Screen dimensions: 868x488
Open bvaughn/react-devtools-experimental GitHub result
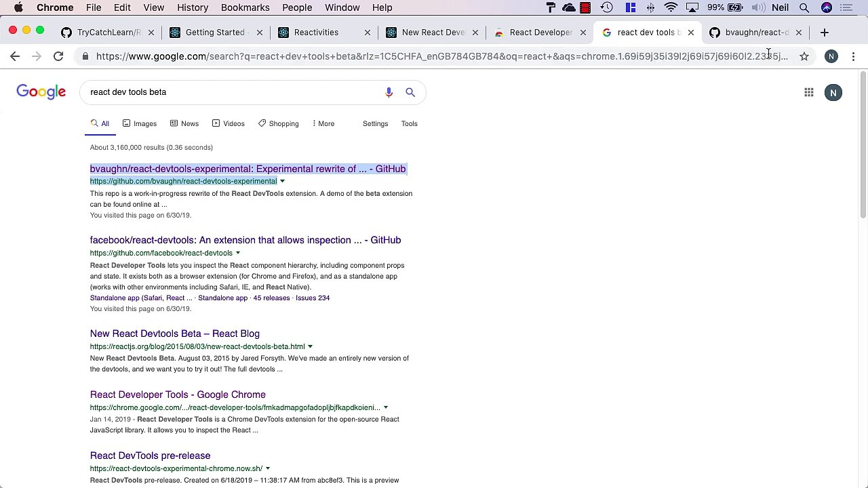pyautogui.click(x=248, y=169)
